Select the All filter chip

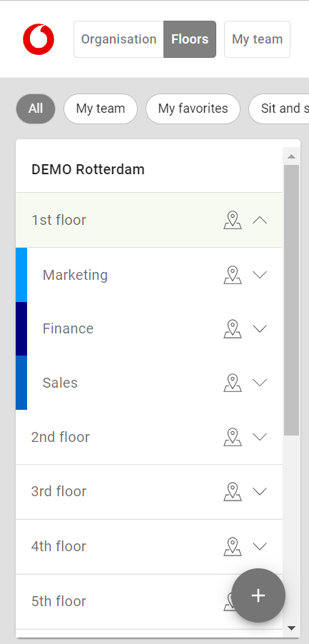(36, 109)
